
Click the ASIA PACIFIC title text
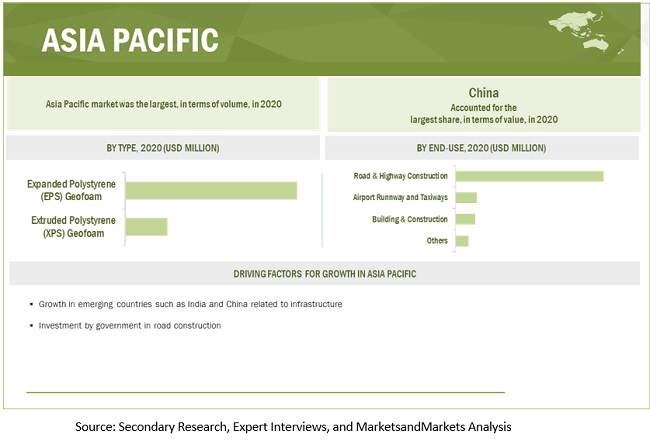pos(130,40)
